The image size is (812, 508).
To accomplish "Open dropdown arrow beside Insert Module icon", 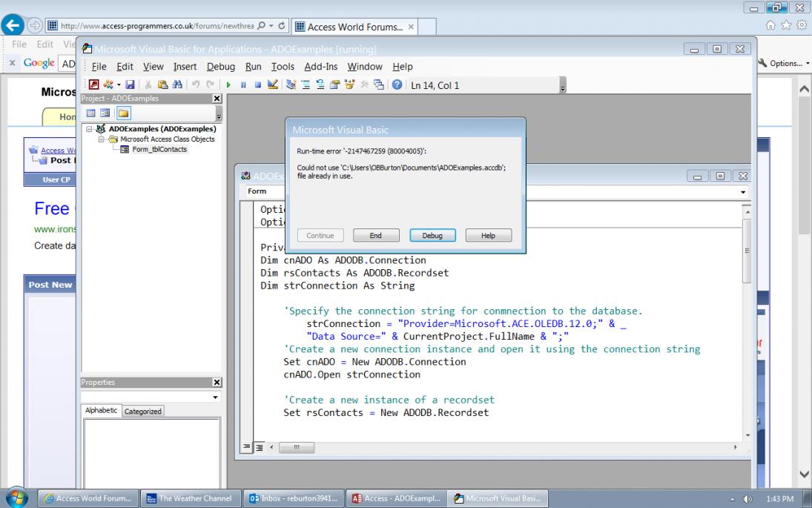I will pyautogui.click(x=119, y=85).
